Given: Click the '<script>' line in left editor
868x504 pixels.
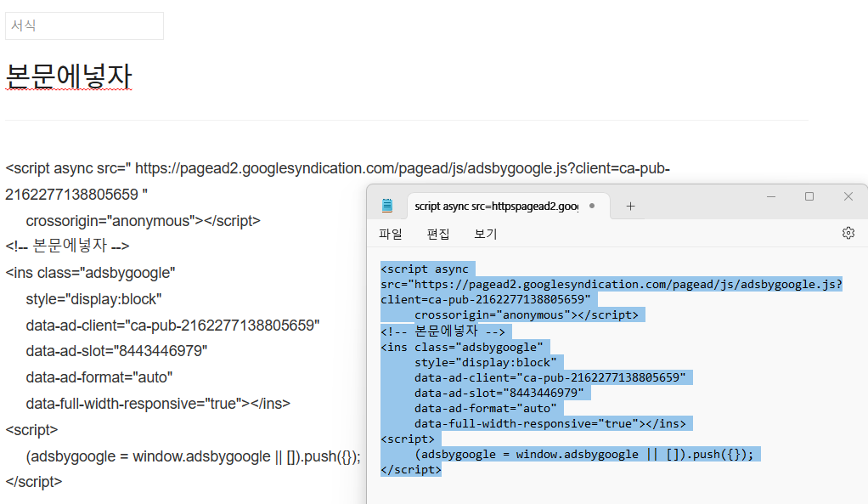Looking at the screenshot, I should tap(31, 430).
